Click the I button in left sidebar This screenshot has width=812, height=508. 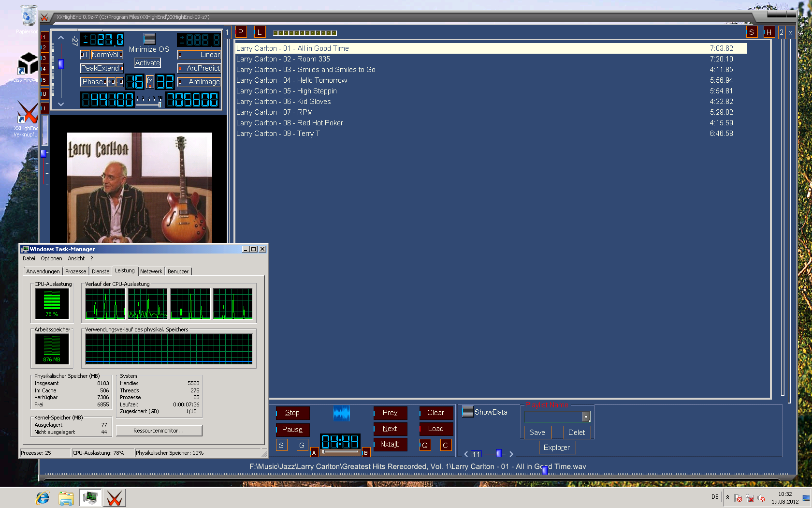[44, 108]
